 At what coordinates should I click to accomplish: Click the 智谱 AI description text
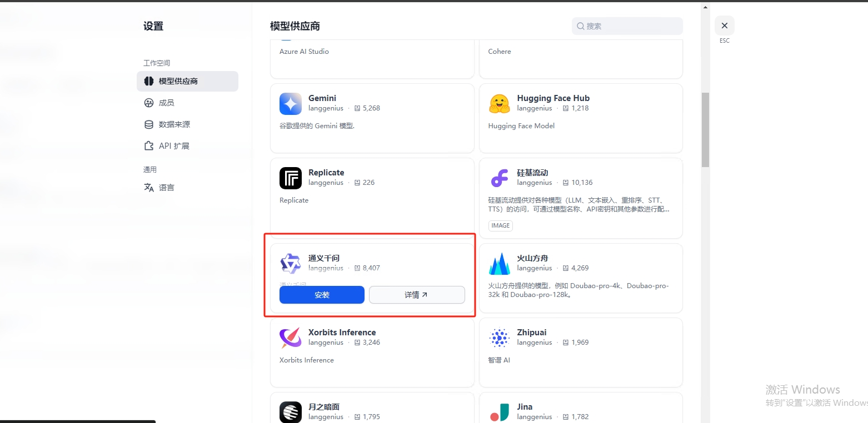pyautogui.click(x=499, y=360)
